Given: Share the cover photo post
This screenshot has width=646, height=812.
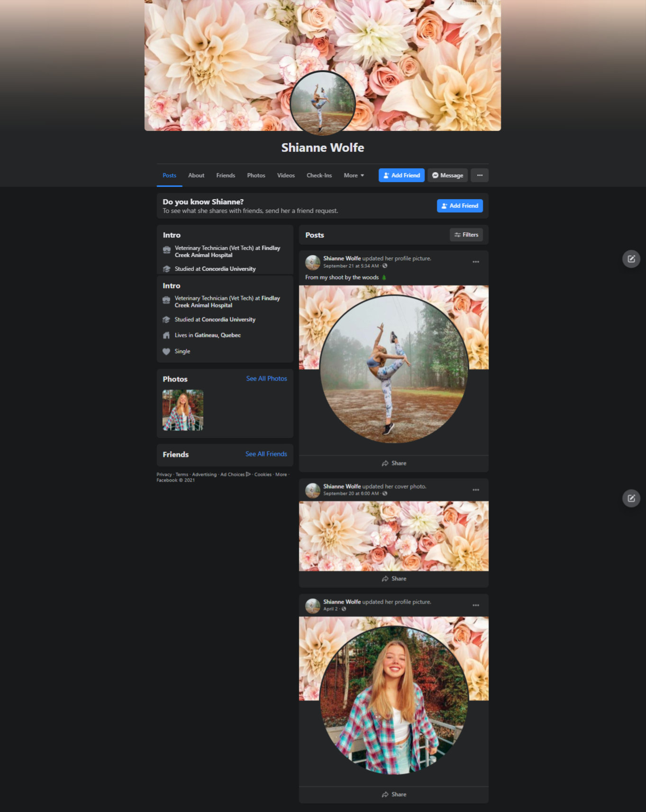Looking at the screenshot, I should [x=394, y=579].
